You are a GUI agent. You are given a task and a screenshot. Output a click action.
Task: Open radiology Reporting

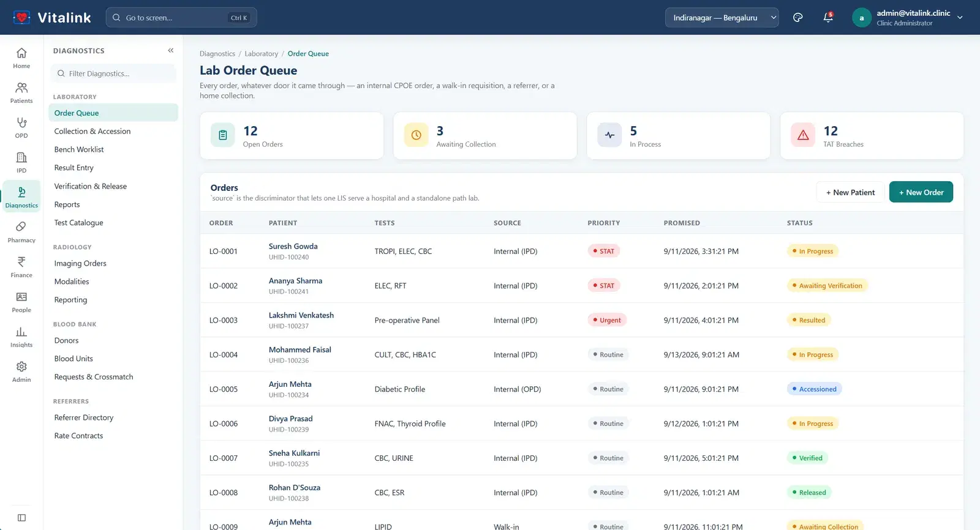click(113, 300)
